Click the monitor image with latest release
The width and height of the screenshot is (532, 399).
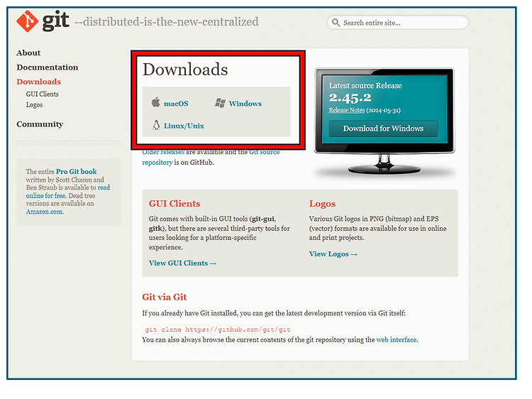(384, 121)
